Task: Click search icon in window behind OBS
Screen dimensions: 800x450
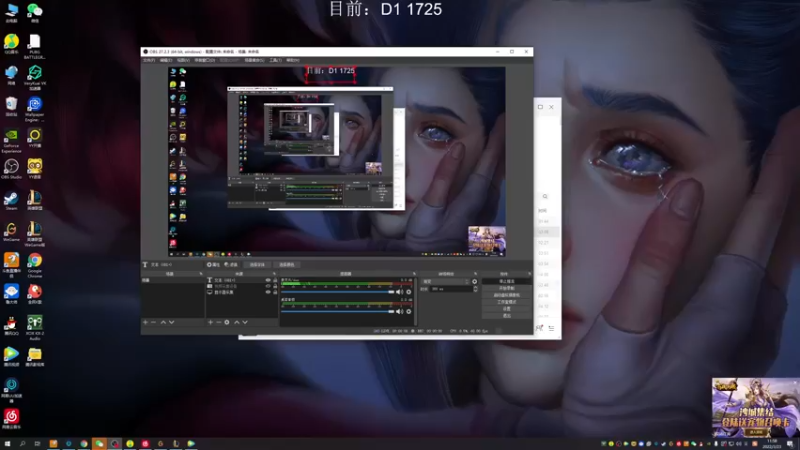Action: (x=545, y=196)
